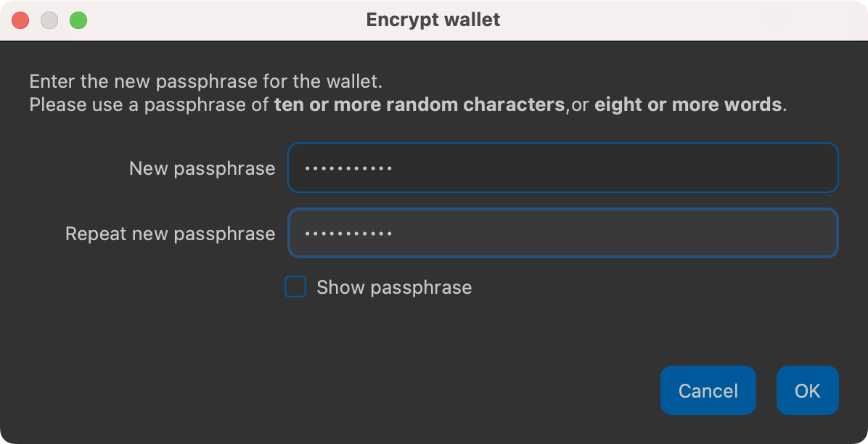Image resolution: width=868 pixels, height=444 pixels.
Task: Click the "Repeat new passphrase" field label
Action: pos(170,234)
